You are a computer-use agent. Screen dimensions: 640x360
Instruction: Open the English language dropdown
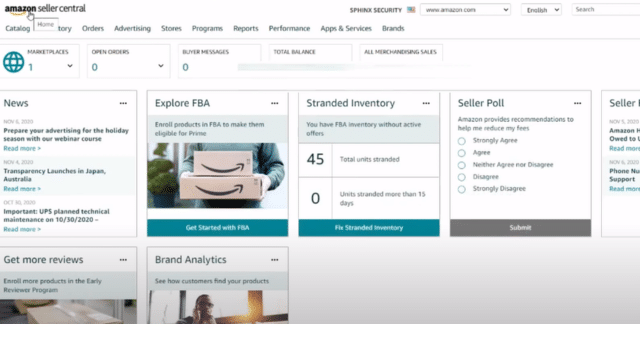tap(541, 10)
